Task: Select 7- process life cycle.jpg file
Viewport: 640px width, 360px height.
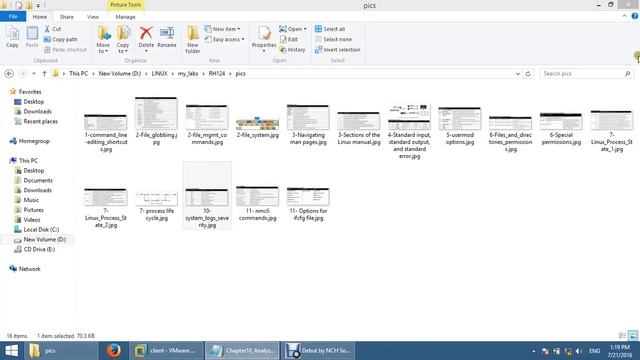Action: click(156, 206)
